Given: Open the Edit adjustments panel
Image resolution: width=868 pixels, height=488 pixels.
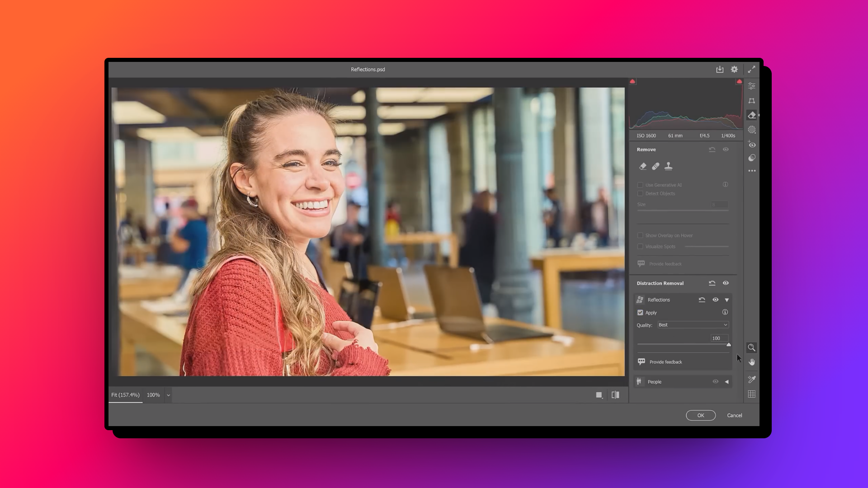Looking at the screenshot, I should coord(752,85).
